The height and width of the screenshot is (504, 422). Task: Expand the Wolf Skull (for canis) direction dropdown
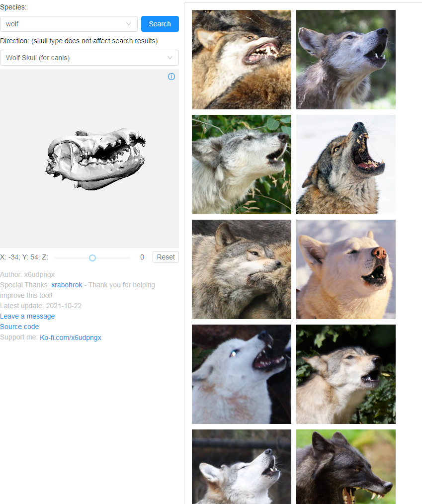(x=89, y=58)
